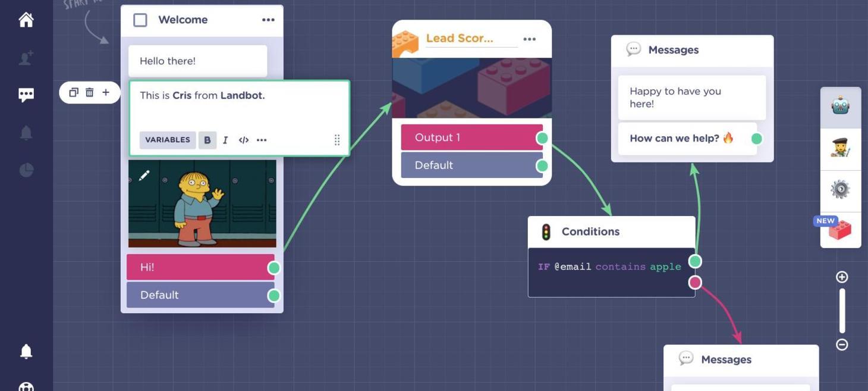Click the Welcome Default output connector dot
This screenshot has width=868, height=391.
(x=274, y=296)
